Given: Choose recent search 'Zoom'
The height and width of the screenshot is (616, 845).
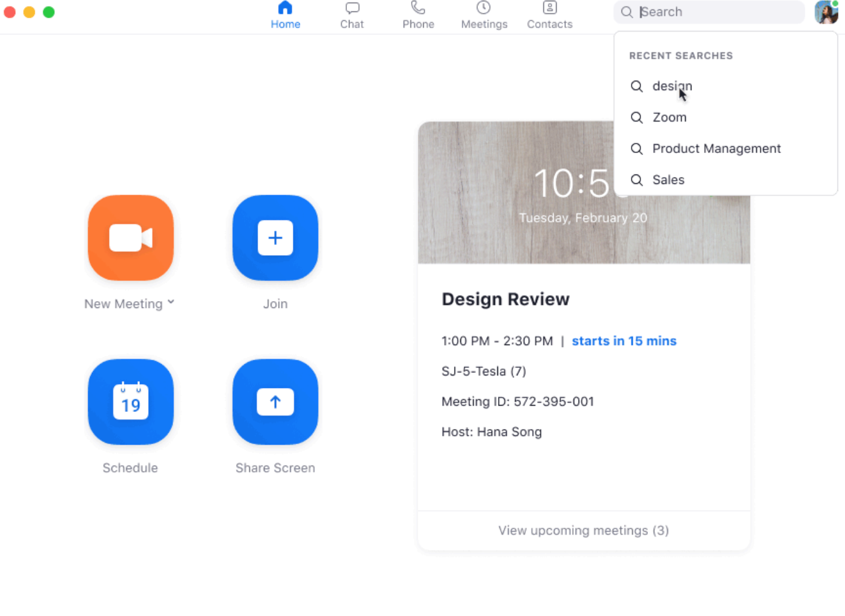Looking at the screenshot, I should point(669,118).
